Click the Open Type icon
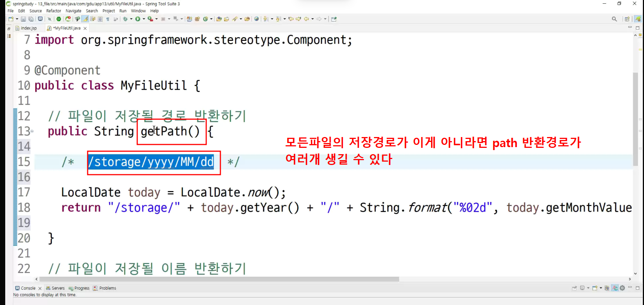The width and height of the screenshot is (644, 305). tap(219, 19)
